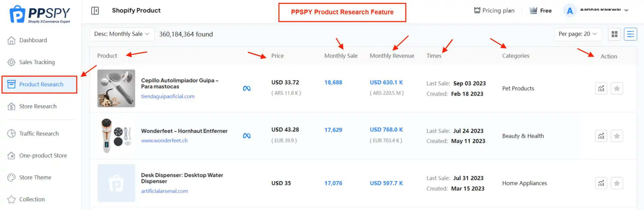
Task: Open Sales Tracking in the sidebar
Action: (37, 62)
